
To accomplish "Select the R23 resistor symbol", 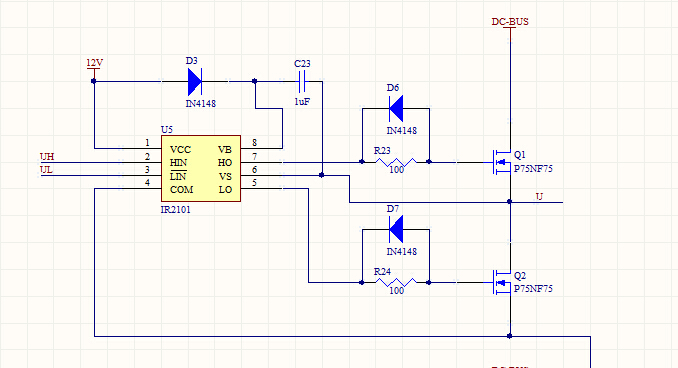I will 396,162.
